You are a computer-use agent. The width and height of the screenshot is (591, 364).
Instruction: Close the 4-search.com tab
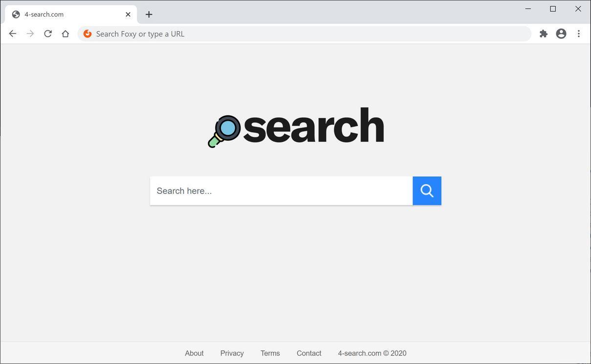point(128,15)
